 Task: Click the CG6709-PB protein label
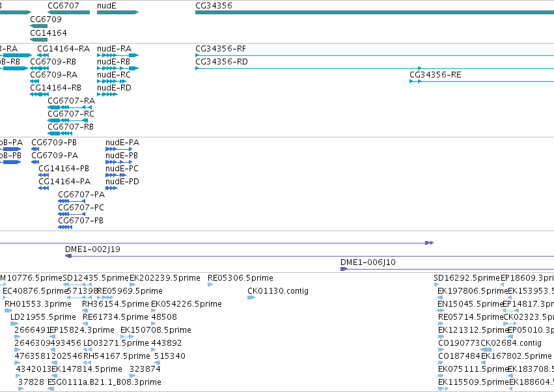coord(54,143)
